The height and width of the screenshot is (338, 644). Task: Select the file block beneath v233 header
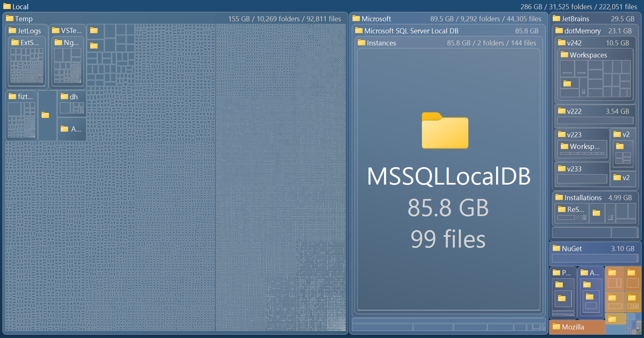coord(582,179)
